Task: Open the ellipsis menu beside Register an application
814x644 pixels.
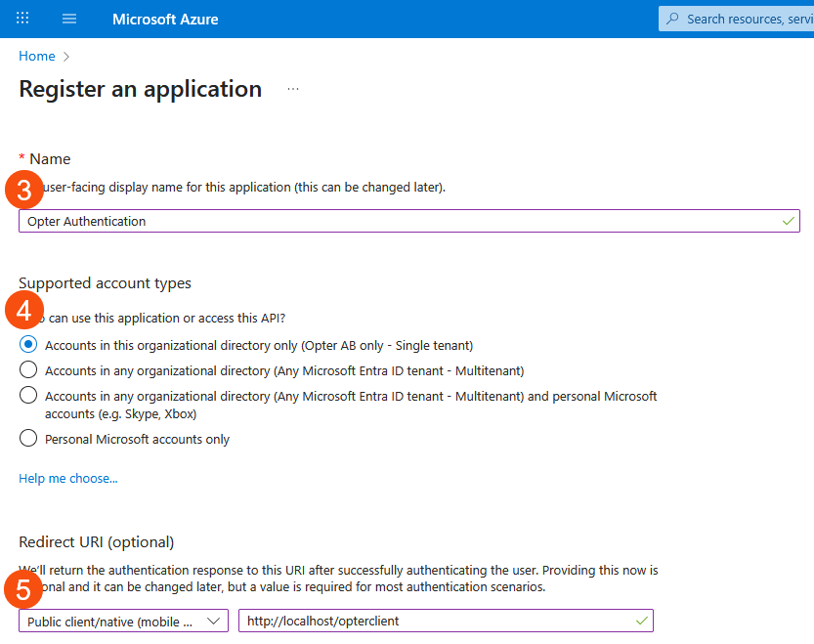Action: click(x=293, y=89)
